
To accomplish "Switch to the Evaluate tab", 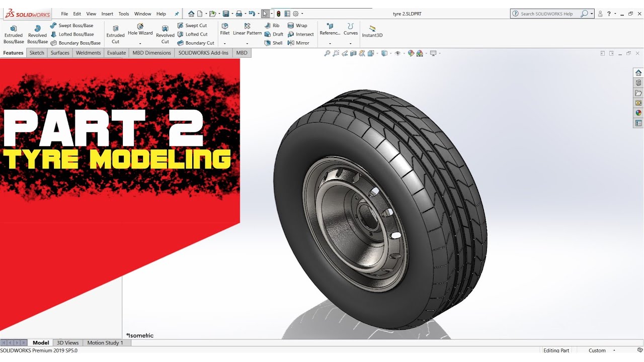I will (x=116, y=53).
